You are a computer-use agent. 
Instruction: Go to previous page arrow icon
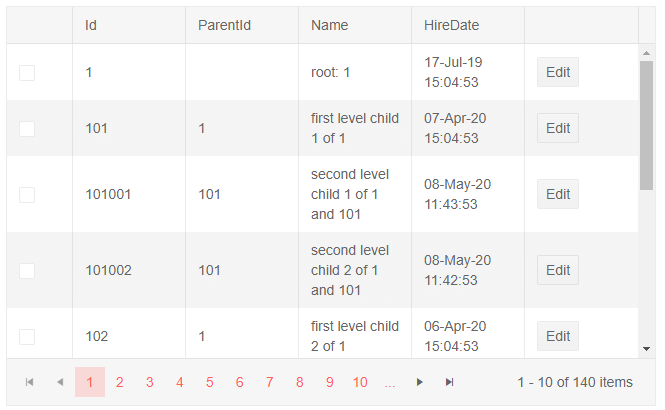59,382
